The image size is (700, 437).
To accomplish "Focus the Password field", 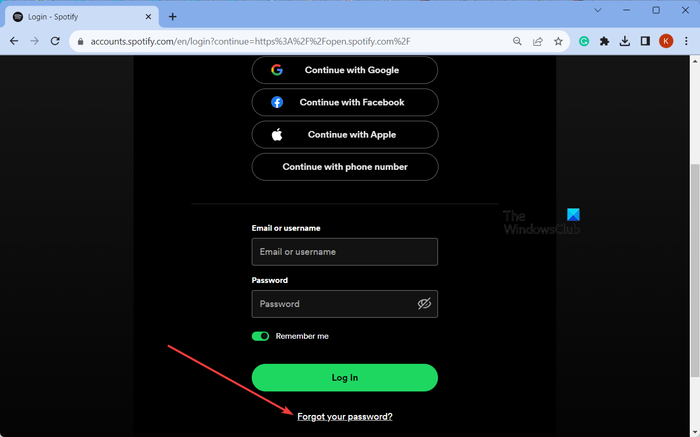I will pos(345,304).
